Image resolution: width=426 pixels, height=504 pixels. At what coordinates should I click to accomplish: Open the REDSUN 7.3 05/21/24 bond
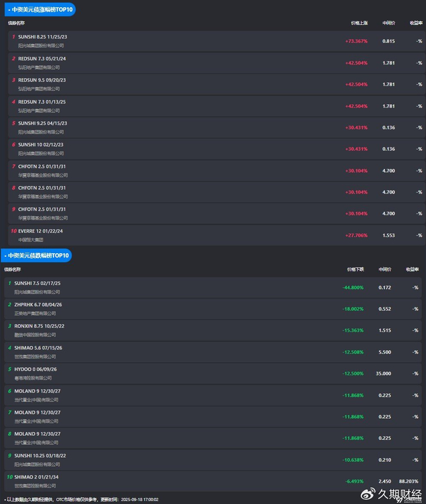42,58
